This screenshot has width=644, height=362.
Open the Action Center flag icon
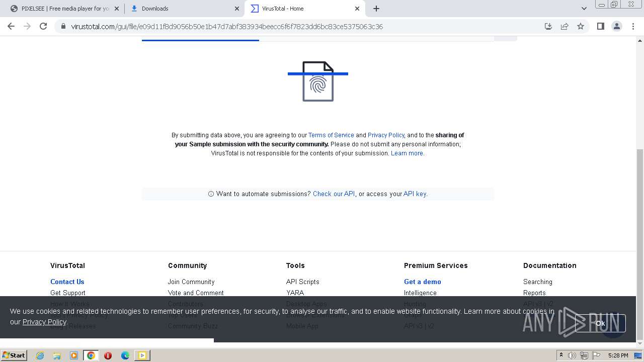coord(597,355)
